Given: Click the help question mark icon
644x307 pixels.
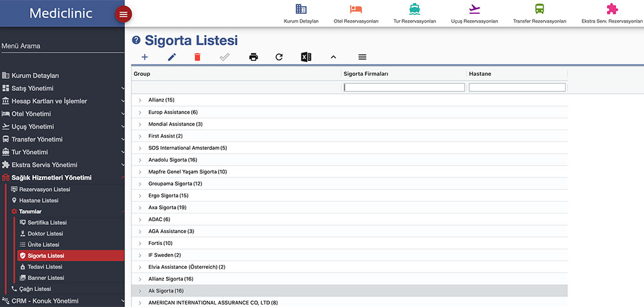Looking at the screenshot, I should [136, 40].
